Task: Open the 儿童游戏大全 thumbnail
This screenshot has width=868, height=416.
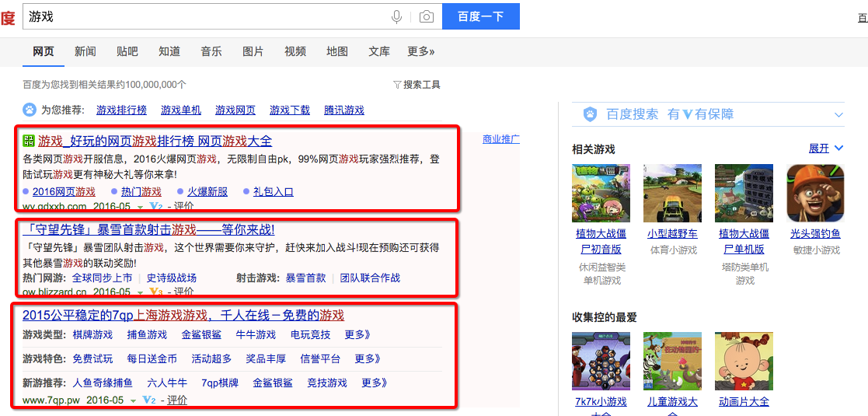Action: (673, 361)
